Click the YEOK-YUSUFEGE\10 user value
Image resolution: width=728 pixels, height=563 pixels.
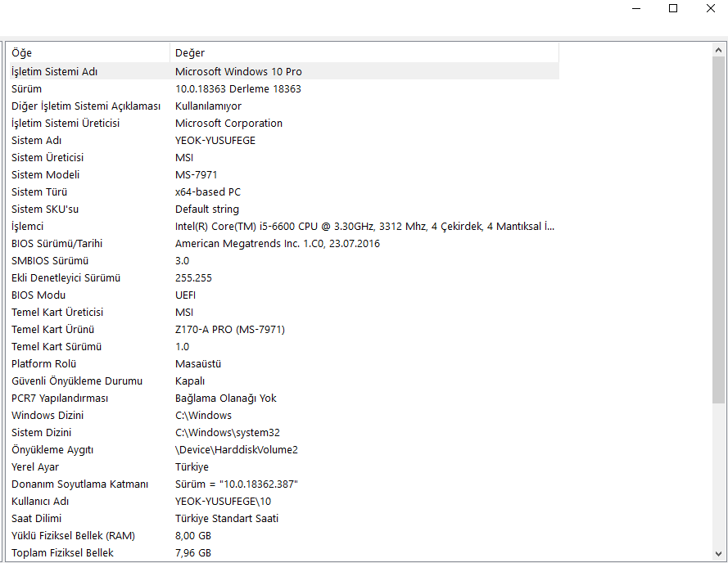[x=223, y=501]
